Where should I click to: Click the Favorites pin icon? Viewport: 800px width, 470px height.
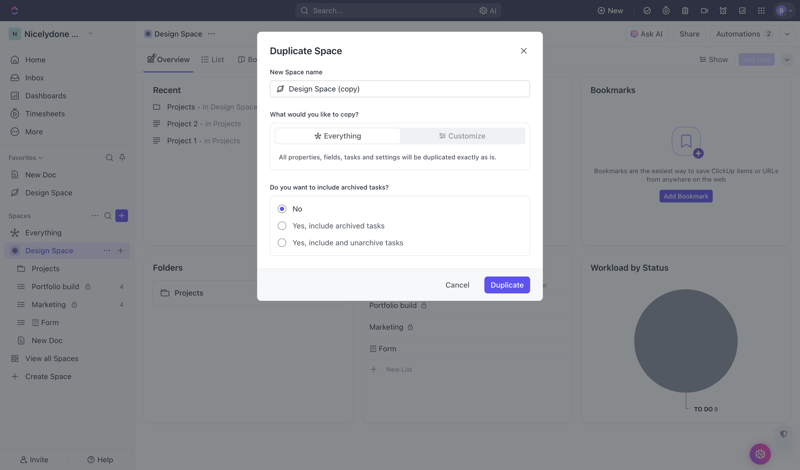point(122,158)
